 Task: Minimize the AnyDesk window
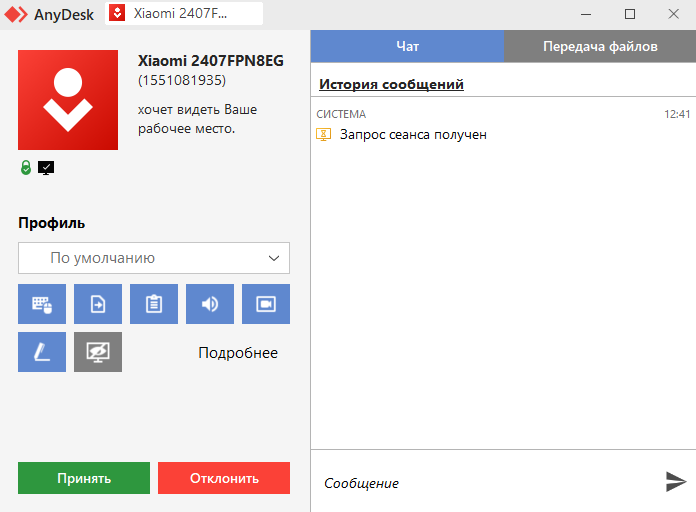point(586,14)
